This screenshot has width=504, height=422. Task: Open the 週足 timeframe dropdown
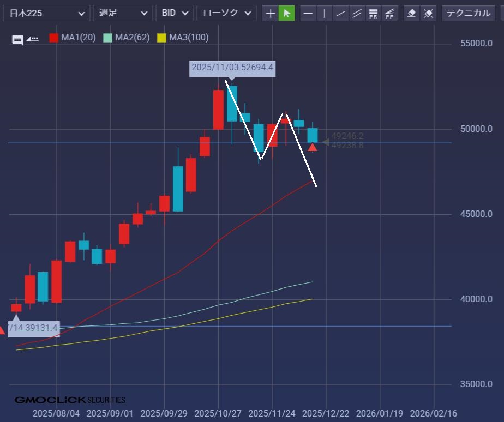point(123,13)
